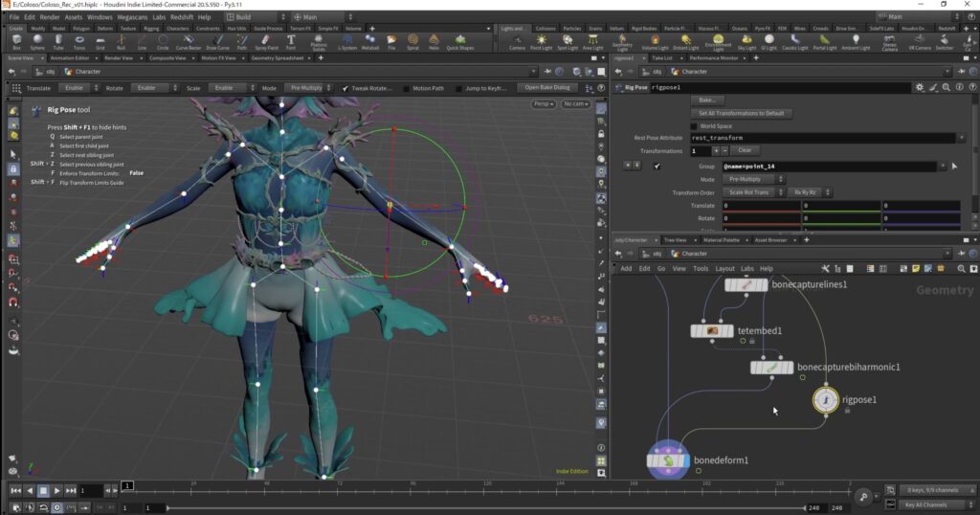Click Set All Transformations to Default button
This screenshot has width=980, height=515.
coord(741,113)
